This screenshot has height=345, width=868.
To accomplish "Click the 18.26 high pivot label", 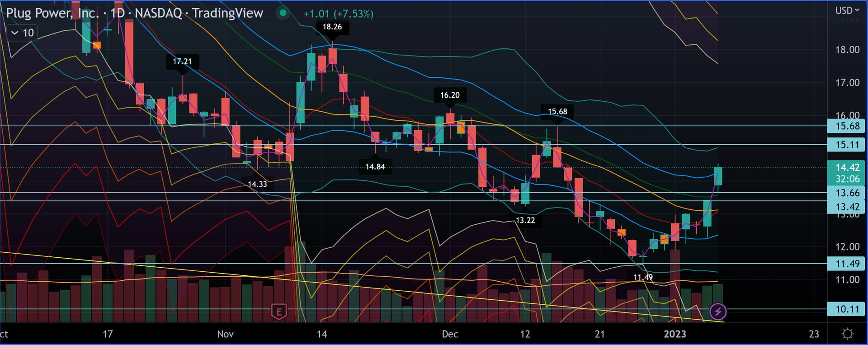I will coord(332,27).
